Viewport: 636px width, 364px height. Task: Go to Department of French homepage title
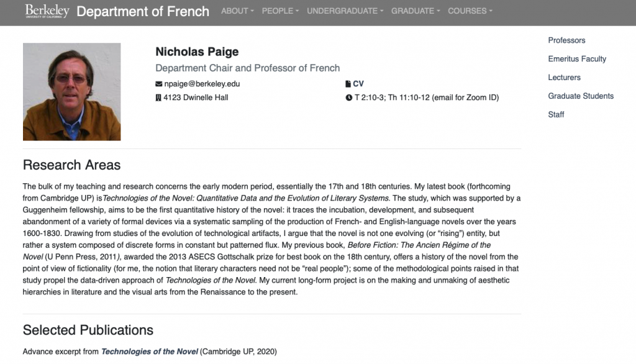click(143, 11)
